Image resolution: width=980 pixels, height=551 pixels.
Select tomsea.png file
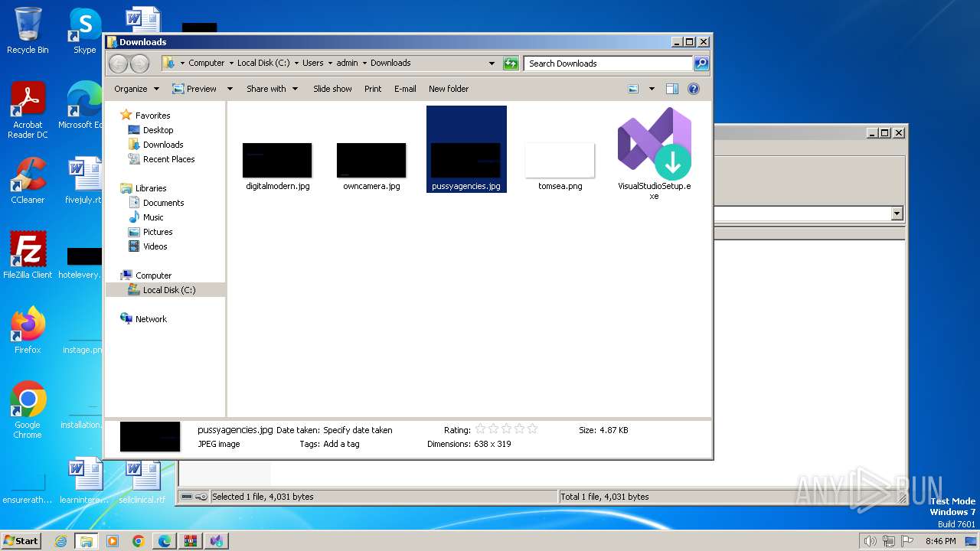point(560,166)
